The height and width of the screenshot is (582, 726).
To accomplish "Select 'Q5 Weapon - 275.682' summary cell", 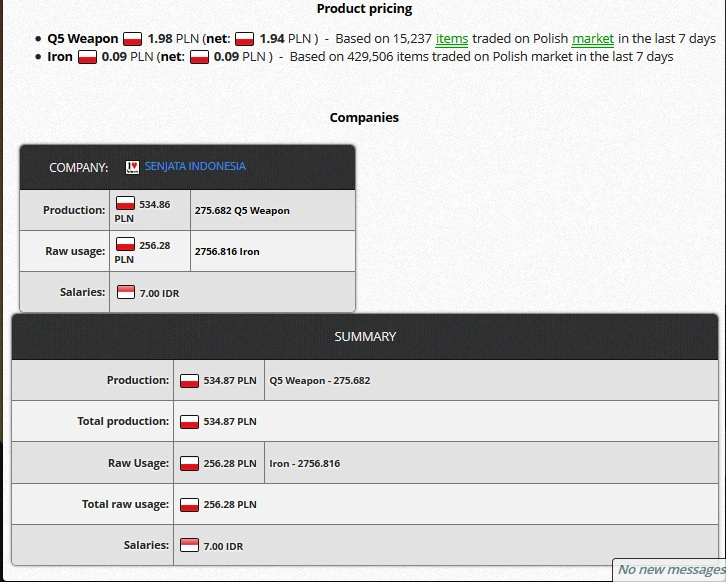I will click(x=491, y=381).
